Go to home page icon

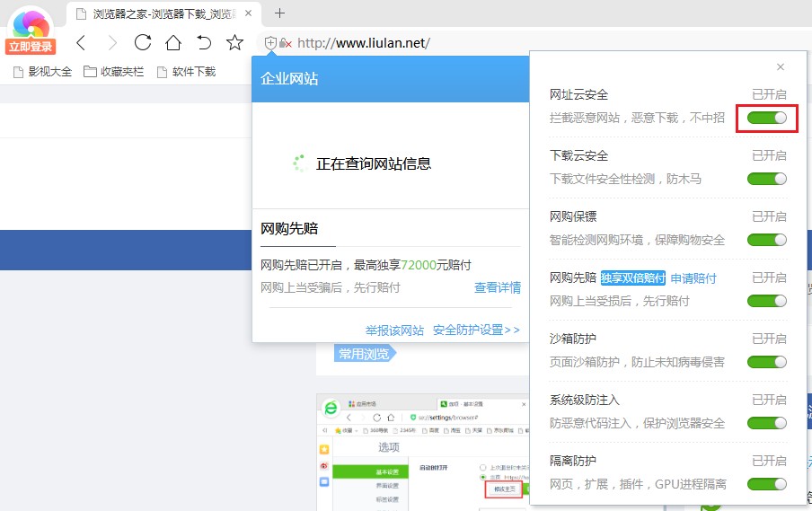pyautogui.click(x=173, y=42)
